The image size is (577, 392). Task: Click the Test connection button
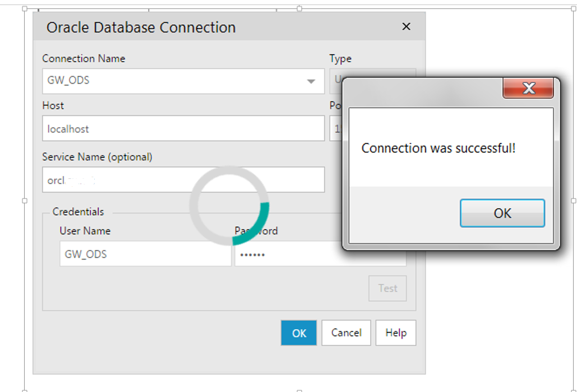click(x=387, y=288)
